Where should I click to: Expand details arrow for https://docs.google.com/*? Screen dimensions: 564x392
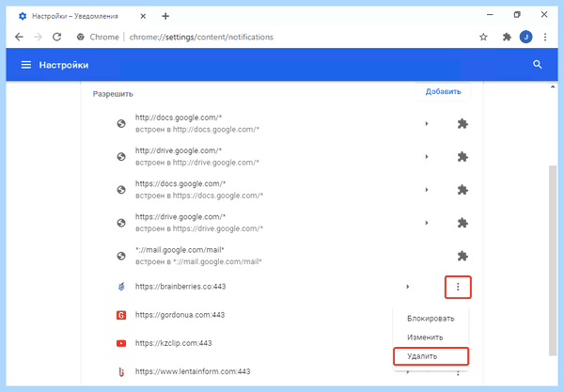tap(427, 190)
